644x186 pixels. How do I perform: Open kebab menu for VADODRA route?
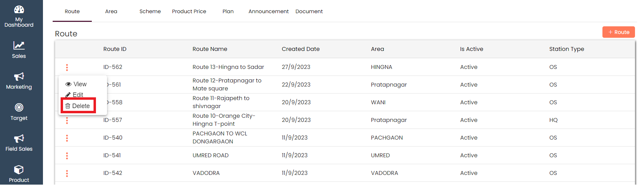point(67,173)
